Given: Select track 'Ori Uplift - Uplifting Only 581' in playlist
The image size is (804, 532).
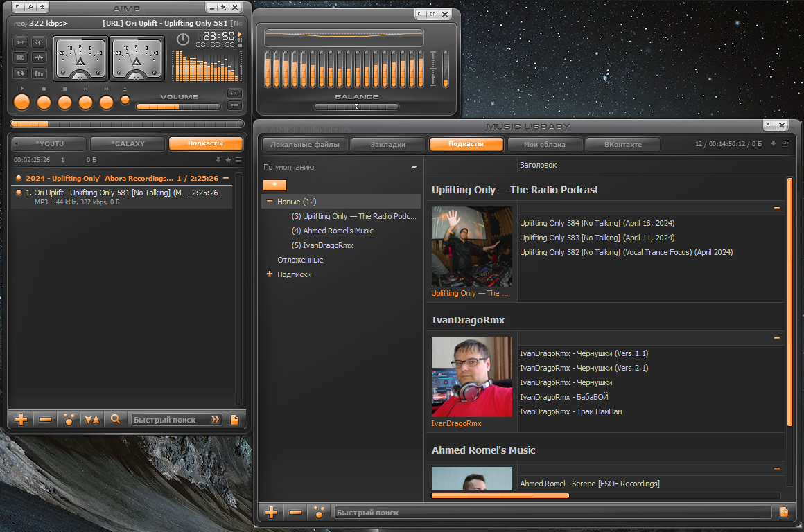Looking at the screenshot, I should [x=121, y=197].
